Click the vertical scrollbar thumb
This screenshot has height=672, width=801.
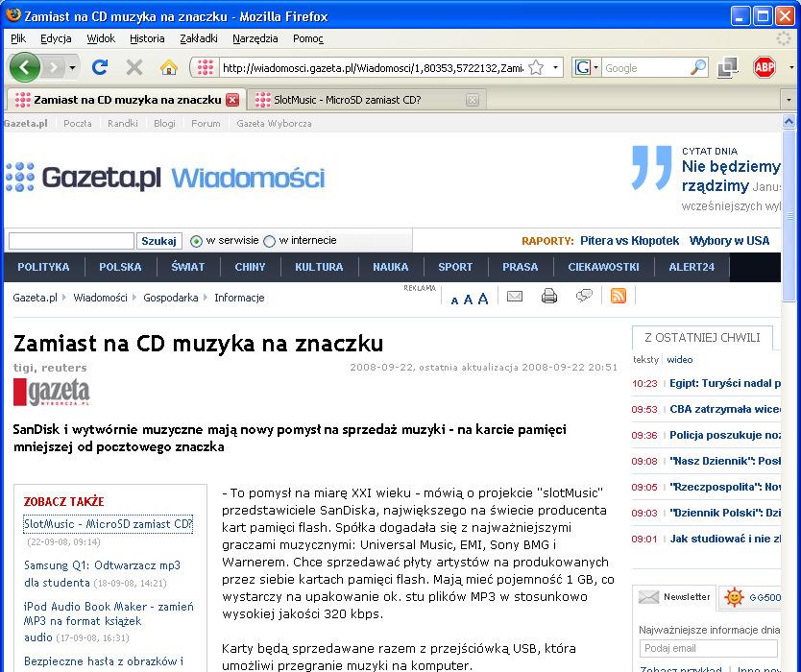coord(789,215)
